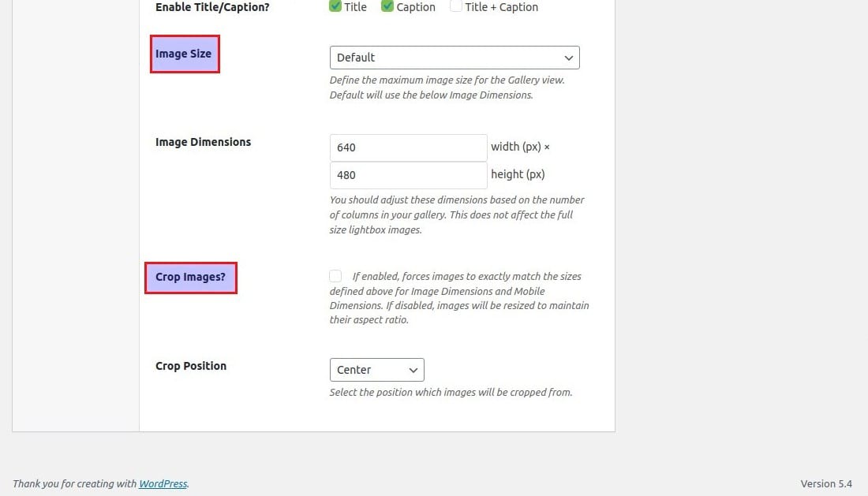Tick the Crop Images checkbox
This screenshot has width=868, height=496.
click(336, 276)
